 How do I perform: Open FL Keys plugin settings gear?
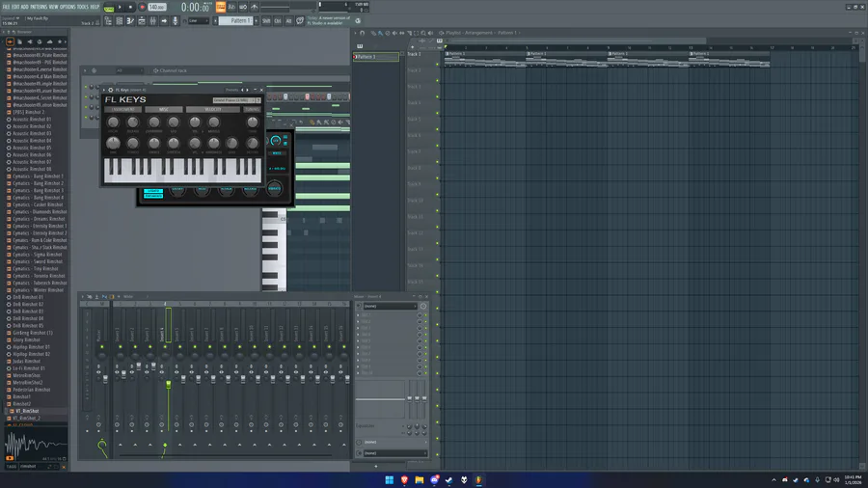coord(111,90)
